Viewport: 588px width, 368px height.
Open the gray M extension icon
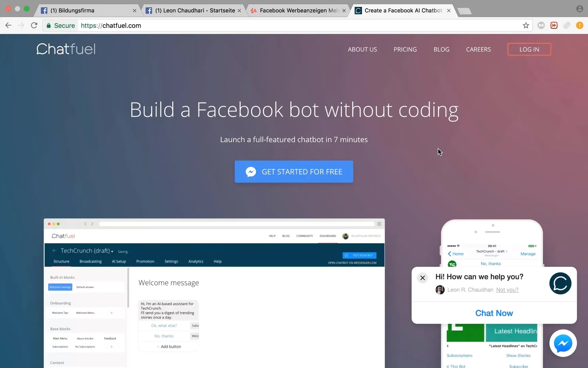pos(541,26)
